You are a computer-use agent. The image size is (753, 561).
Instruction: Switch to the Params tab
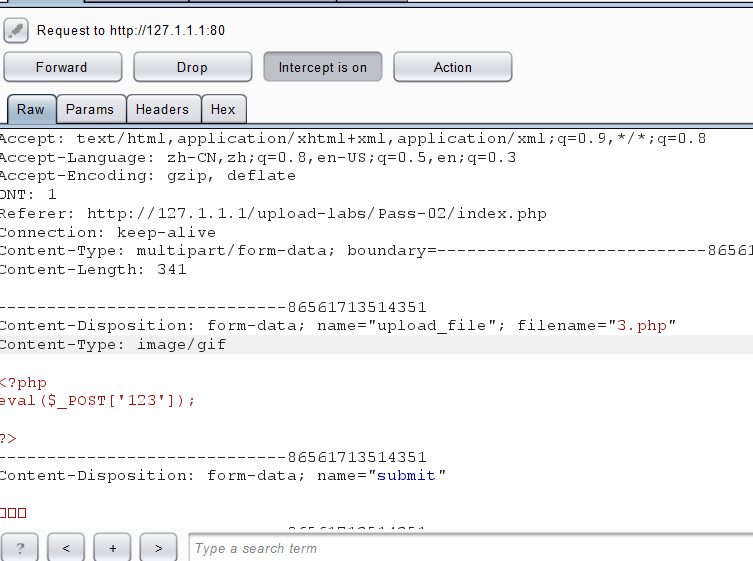(90, 110)
